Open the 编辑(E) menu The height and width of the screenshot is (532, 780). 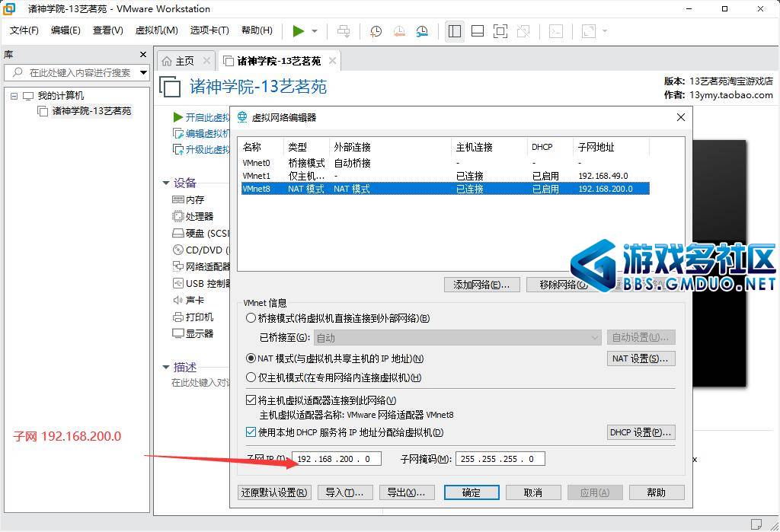66,30
